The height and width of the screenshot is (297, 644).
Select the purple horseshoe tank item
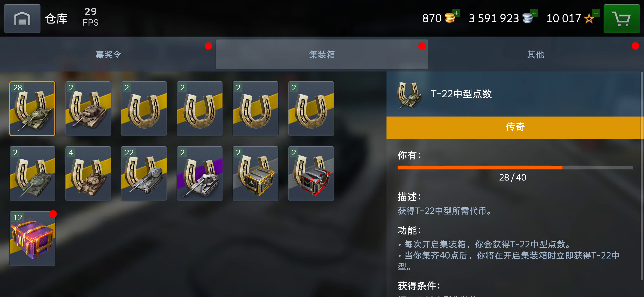200,174
